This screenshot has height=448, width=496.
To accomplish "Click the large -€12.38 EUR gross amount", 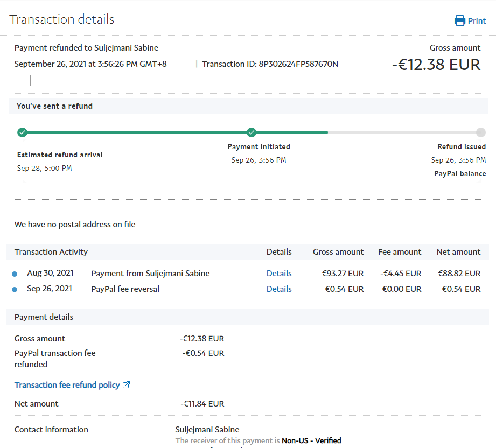I will (x=436, y=65).
